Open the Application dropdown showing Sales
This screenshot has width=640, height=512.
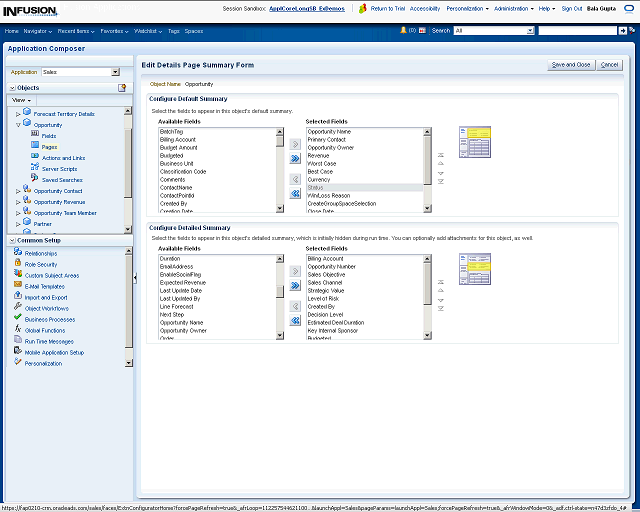click(x=115, y=72)
